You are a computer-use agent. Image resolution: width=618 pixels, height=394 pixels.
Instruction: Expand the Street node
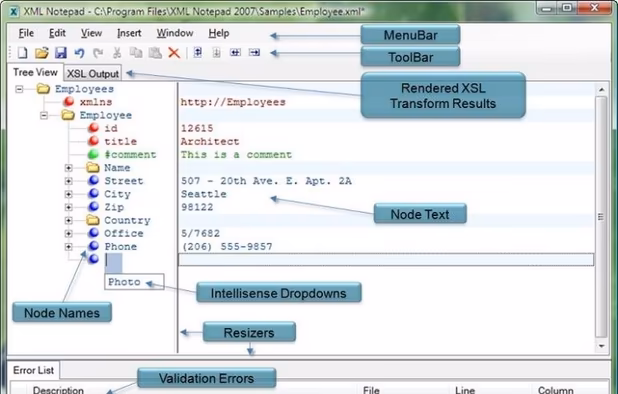point(69,181)
